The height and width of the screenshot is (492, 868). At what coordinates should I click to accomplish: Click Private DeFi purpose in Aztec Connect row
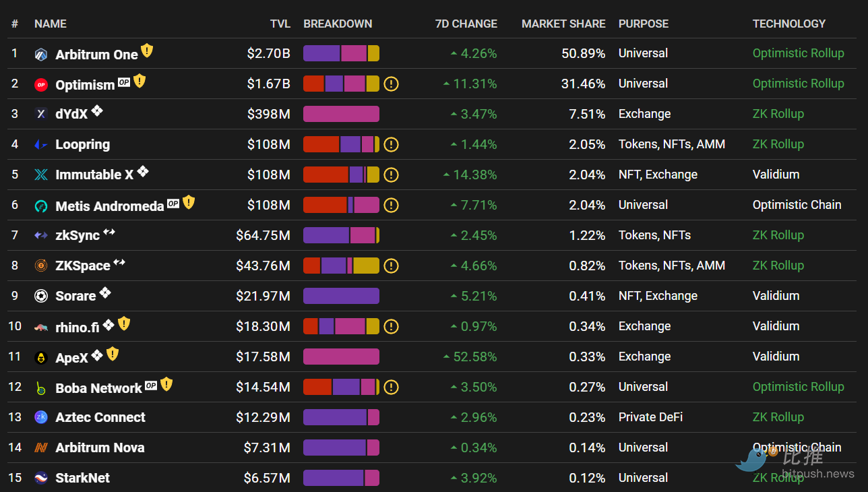650,417
